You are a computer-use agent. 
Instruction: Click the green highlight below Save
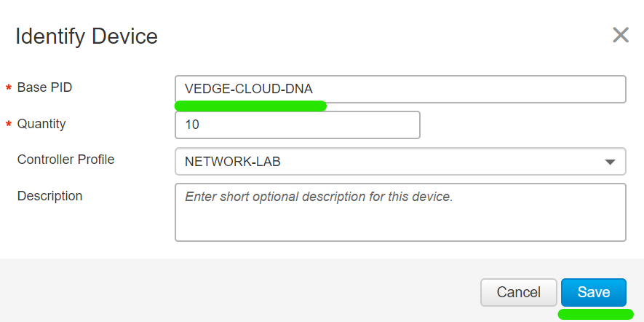click(x=595, y=314)
